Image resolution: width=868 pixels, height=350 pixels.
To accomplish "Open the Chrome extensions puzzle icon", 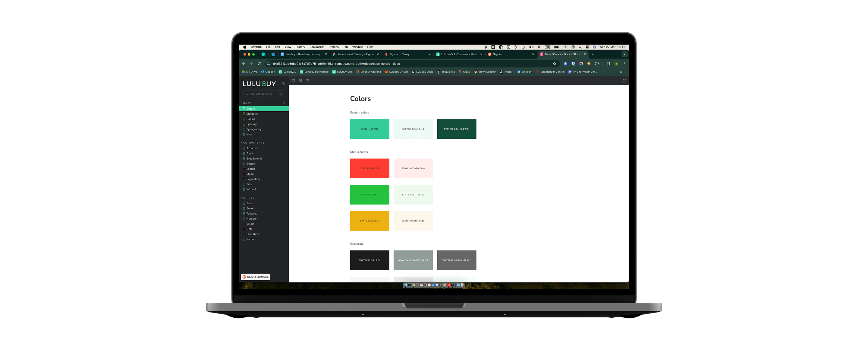I will (x=597, y=64).
